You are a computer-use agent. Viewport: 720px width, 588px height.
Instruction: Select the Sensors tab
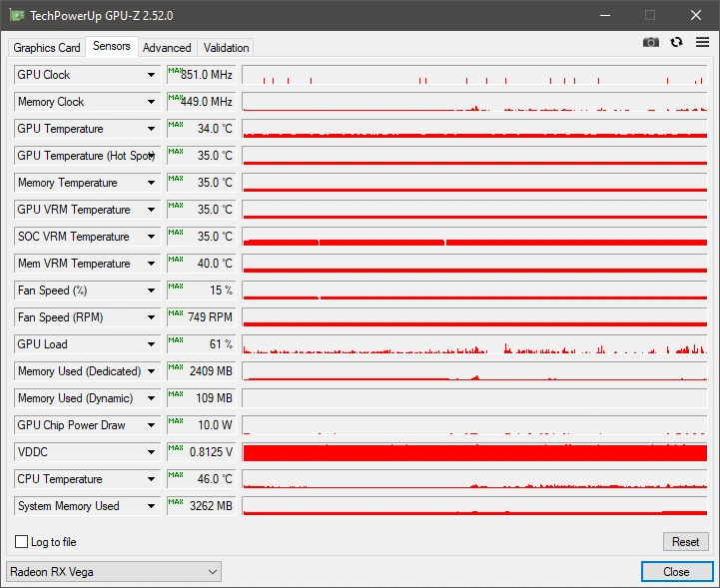112,46
